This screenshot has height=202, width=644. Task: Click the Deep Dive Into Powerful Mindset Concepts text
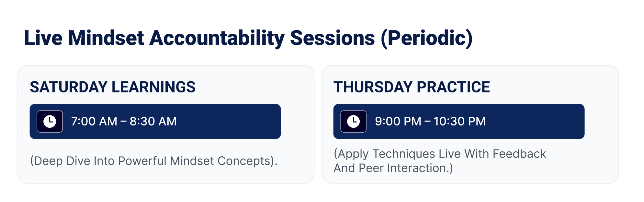(154, 161)
